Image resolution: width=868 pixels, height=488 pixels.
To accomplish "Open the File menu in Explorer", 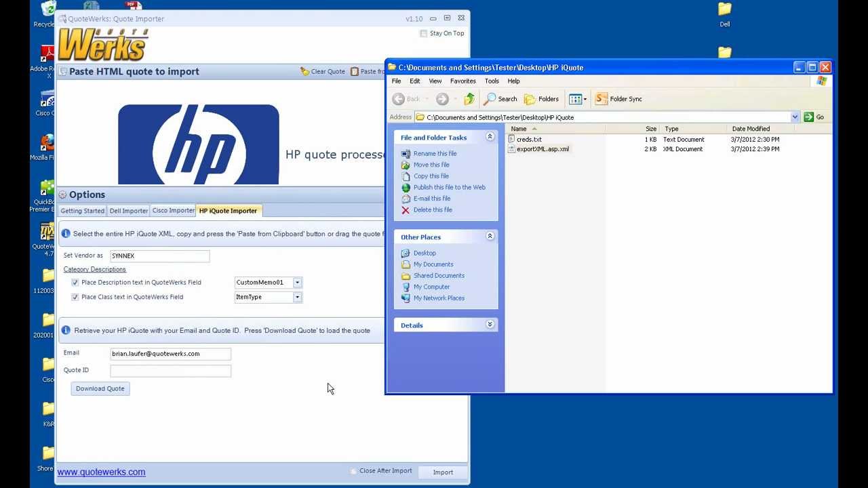I will [x=396, y=81].
